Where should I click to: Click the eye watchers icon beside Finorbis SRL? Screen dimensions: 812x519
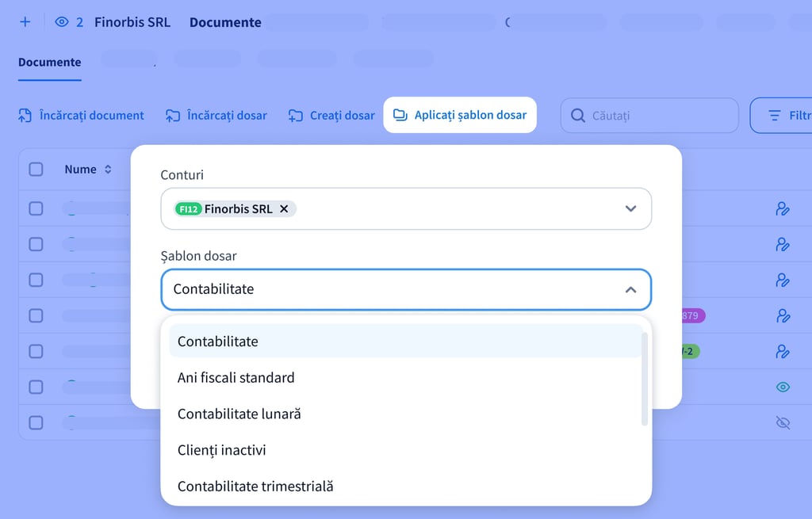[x=62, y=22]
